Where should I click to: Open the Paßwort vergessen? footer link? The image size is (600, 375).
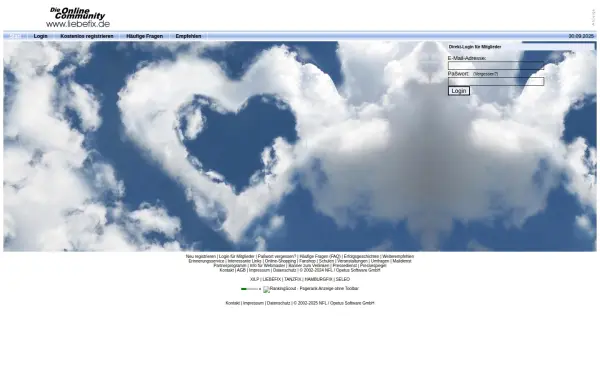click(277, 256)
